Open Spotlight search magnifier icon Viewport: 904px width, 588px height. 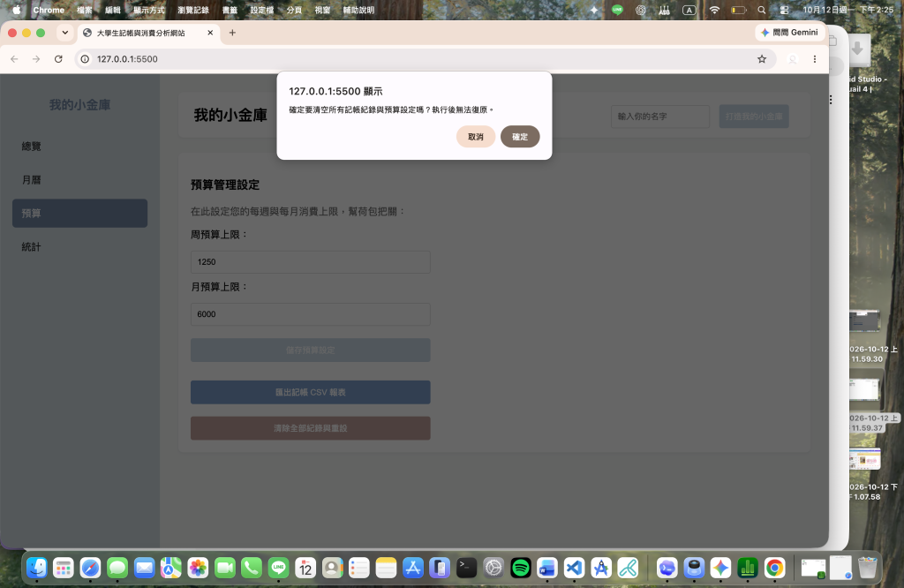point(762,10)
